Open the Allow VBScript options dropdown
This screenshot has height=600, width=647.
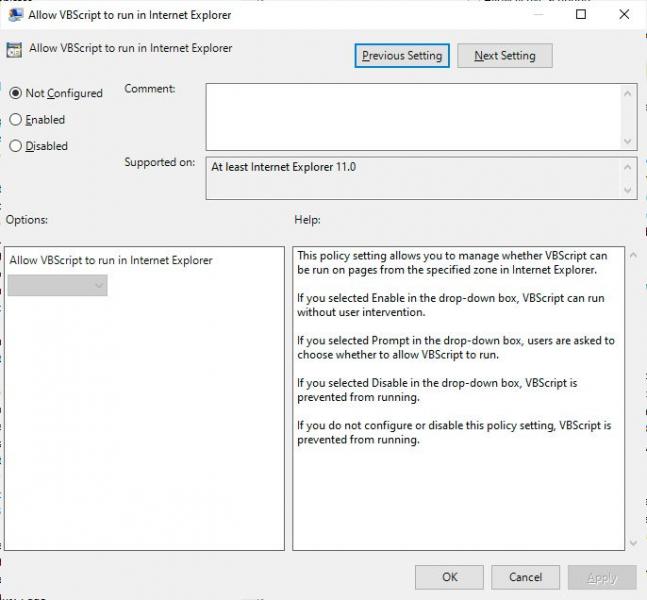pyautogui.click(x=58, y=286)
